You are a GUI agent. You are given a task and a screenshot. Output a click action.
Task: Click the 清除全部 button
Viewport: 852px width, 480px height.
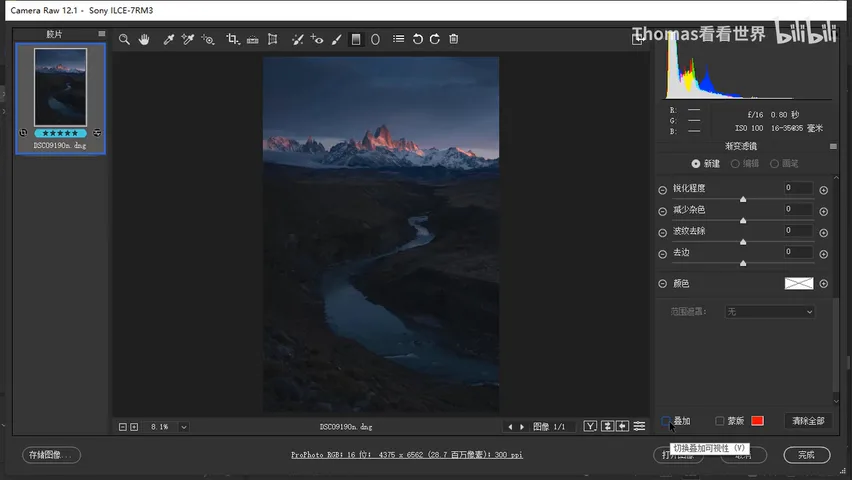[x=808, y=421]
